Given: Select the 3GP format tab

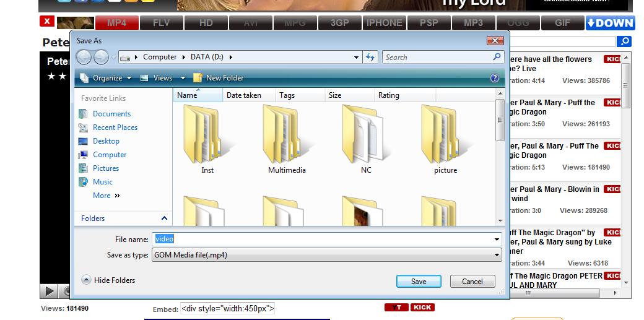Looking at the screenshot, I should [x=340, y=23].
